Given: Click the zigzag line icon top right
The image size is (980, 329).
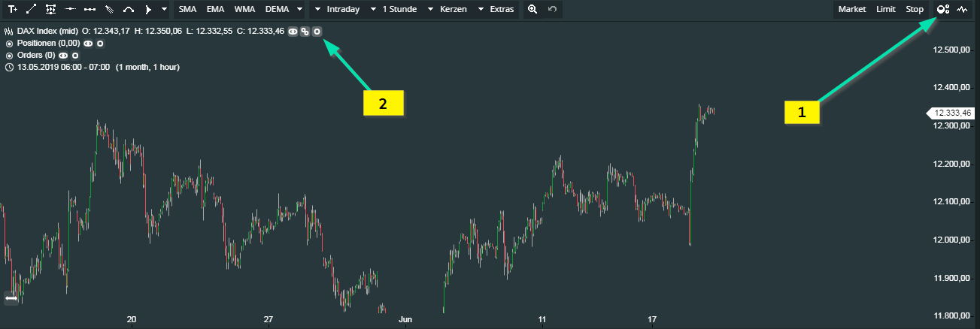Looking at the screenshot, I should 962,10.
